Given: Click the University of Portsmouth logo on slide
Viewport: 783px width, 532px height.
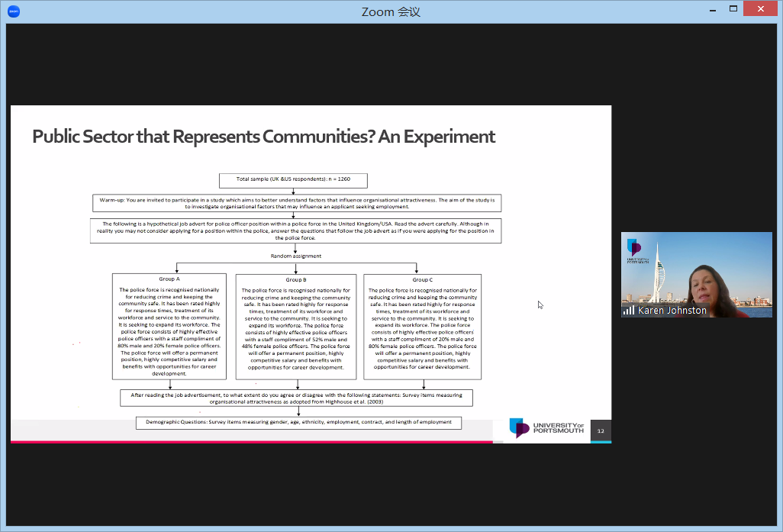Looking at the screenshot, I should [546, 428].
